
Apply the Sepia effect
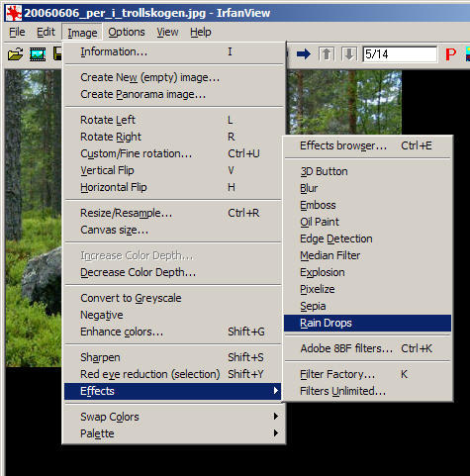tap(368, 306)
